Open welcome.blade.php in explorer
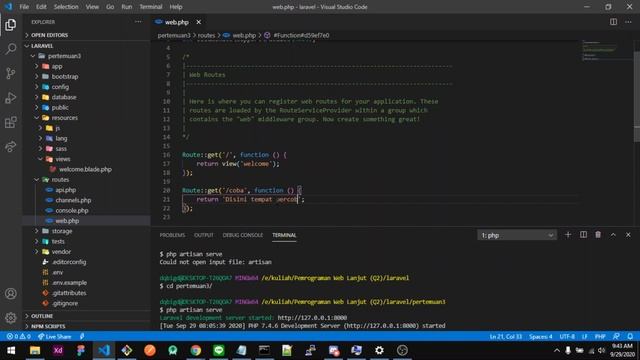Screen dimensions: 640x360 pos(87,169)
